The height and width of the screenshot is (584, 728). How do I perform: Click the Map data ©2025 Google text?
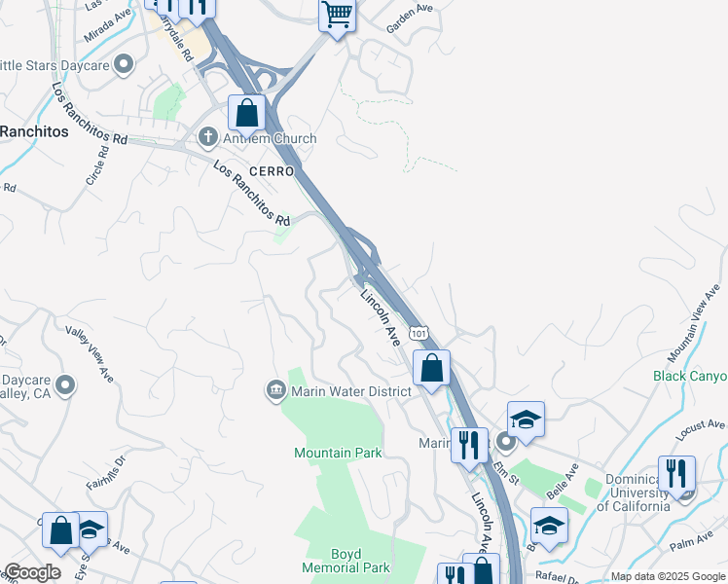pos(668,577)
